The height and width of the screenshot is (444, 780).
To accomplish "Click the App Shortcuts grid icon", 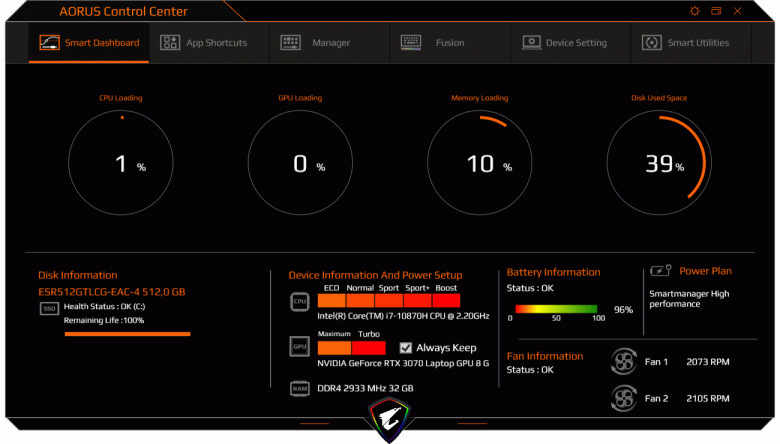I will 170,43.
